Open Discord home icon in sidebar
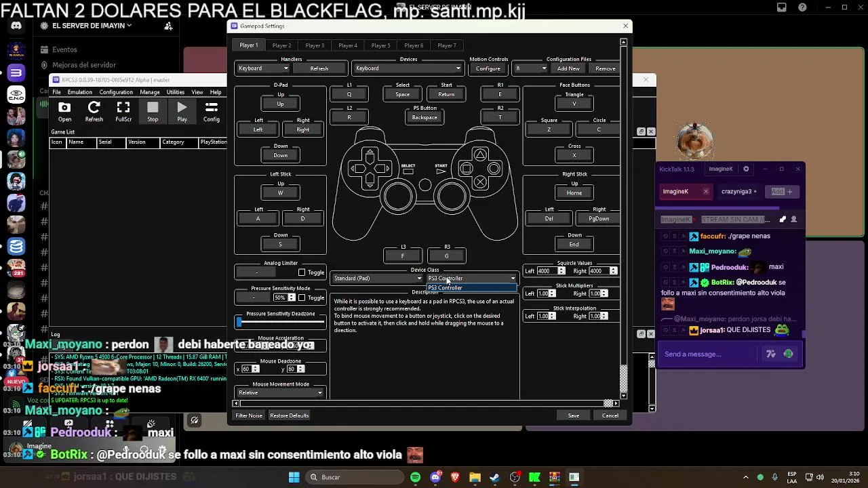The height and width of the screenshot is (488, 868). (16, 26)
